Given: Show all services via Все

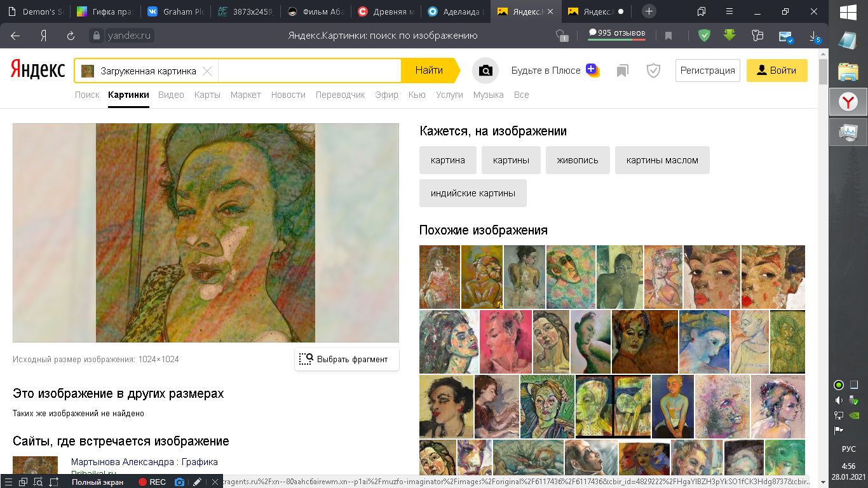Looking at the screenshot, I should point(522,95).
